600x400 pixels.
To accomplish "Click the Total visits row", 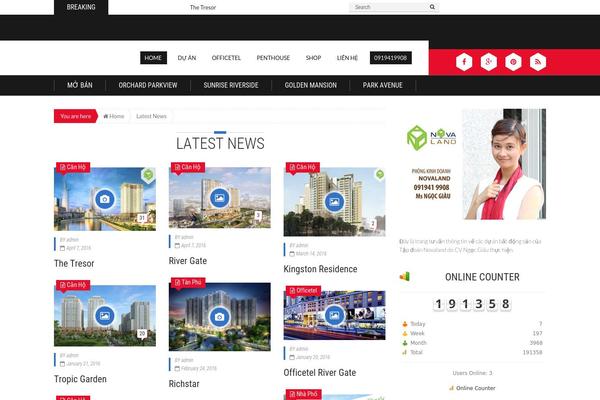I will pyautogui.click(x=472, y=352).
